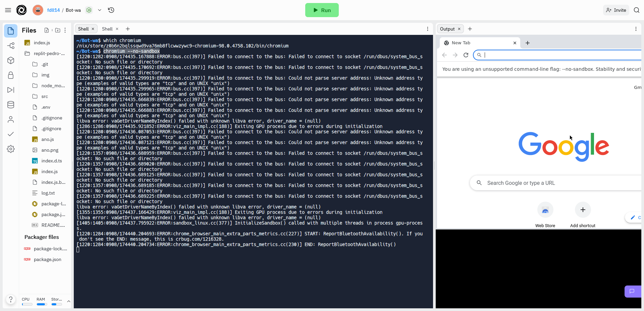Open the Authentication user sidebar icon
Viewport: 644px width, 311px height.
tap(11, 119)
